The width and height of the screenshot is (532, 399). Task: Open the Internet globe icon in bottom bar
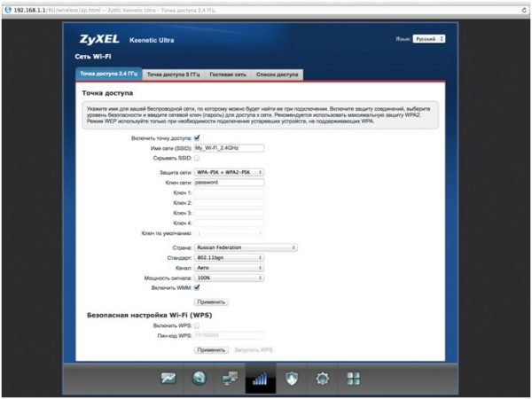199,378
